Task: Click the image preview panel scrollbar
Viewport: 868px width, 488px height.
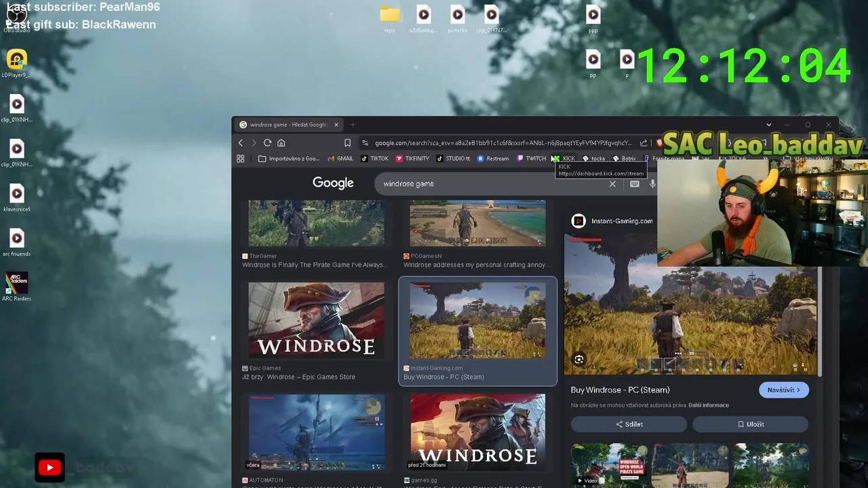Action: 820,321
